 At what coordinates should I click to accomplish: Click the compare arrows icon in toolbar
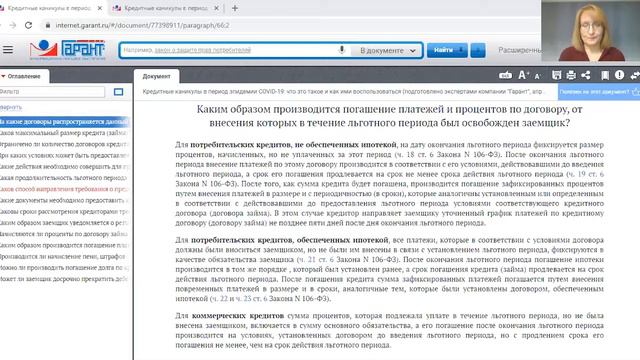pyautogui.click(x=635, y=75)
